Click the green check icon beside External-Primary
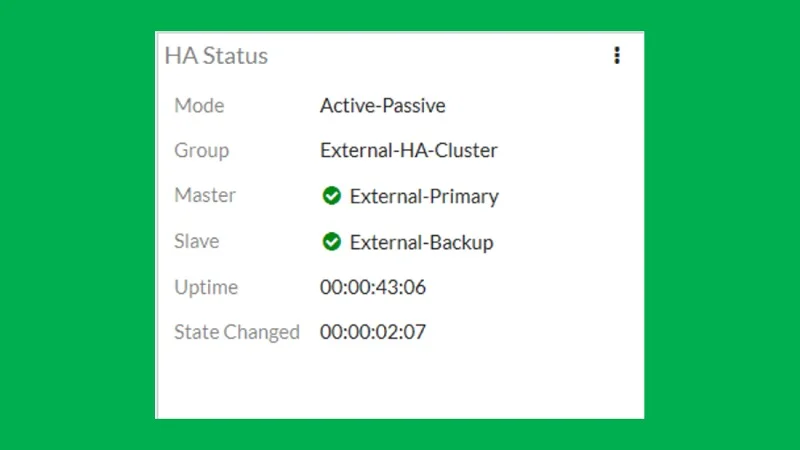This screenshot has height=450, width=800. pyautogui.click(x=332, y=195)
